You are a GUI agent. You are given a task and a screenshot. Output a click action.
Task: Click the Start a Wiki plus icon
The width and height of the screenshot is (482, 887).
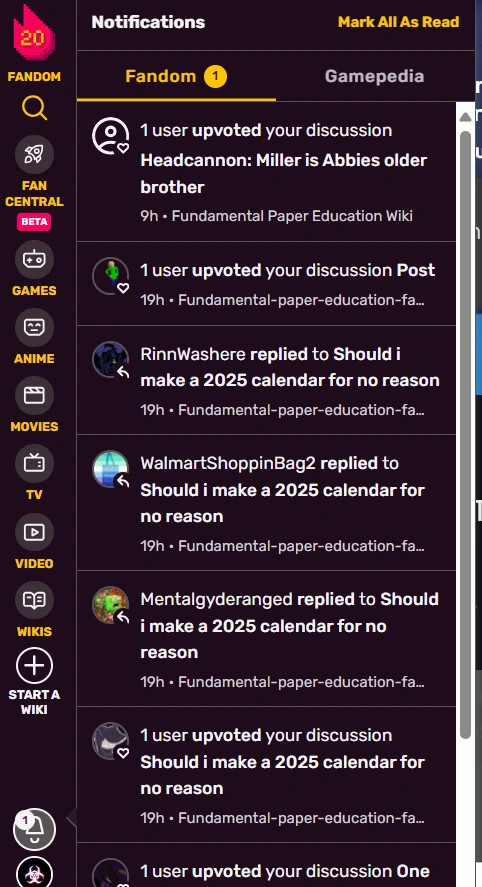pyautogui.click(x=34, y=665)
